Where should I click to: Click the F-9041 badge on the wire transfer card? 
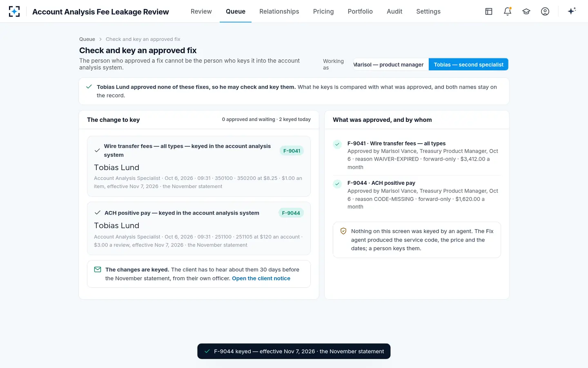(292, 151)
